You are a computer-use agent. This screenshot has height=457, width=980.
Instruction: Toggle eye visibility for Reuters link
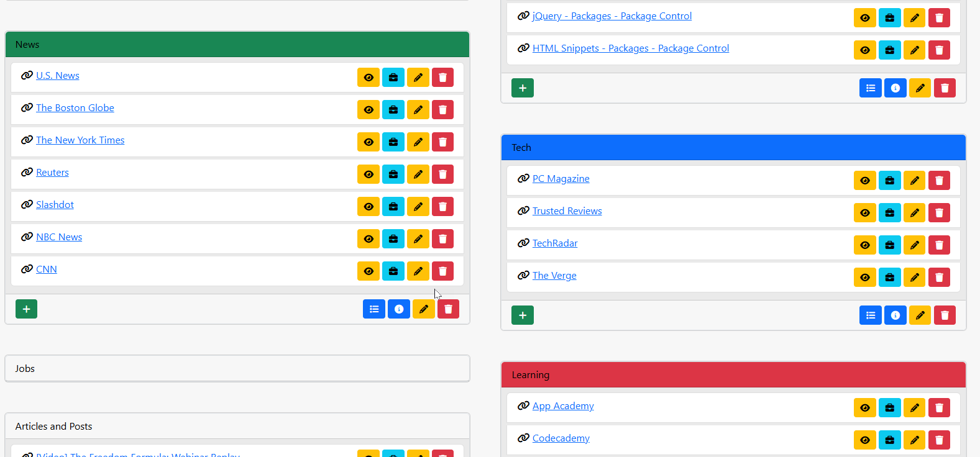pyautogui.click(x=369, y=174)
